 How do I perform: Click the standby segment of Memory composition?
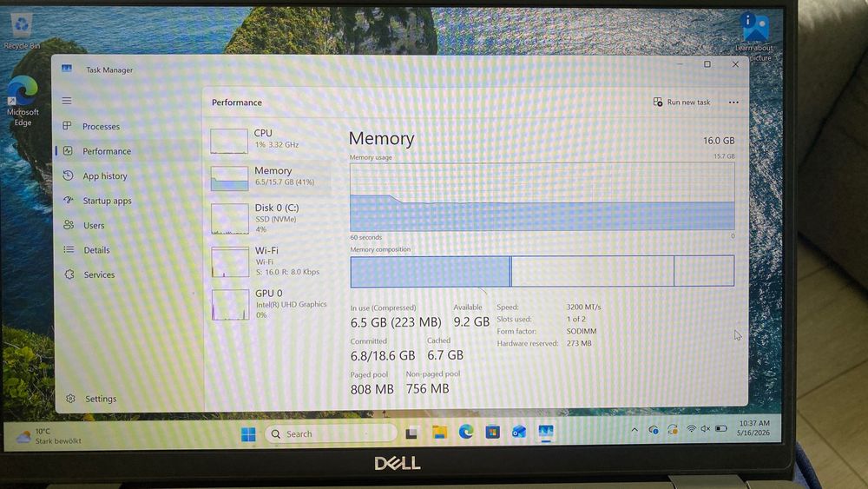click(x=592, y=271)
